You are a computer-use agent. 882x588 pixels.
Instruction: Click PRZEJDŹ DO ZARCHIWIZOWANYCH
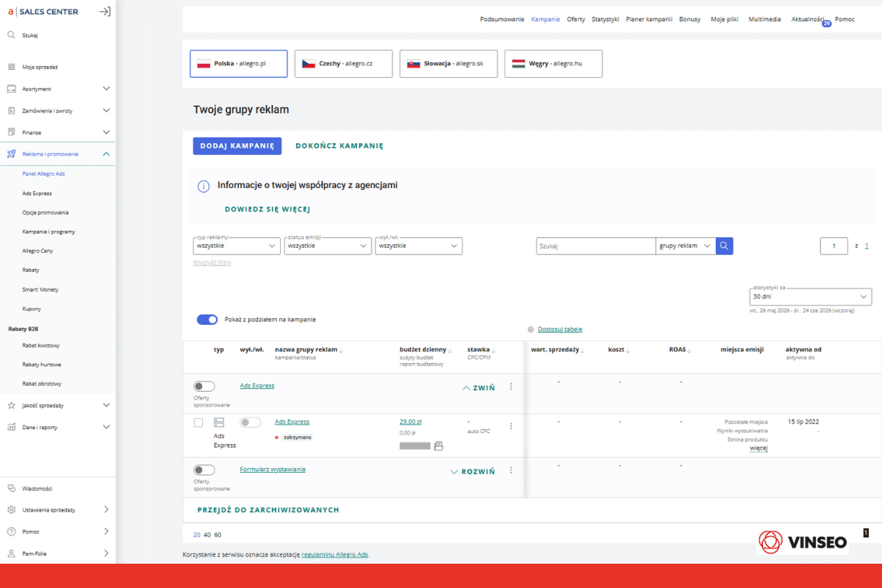[268, 509]
